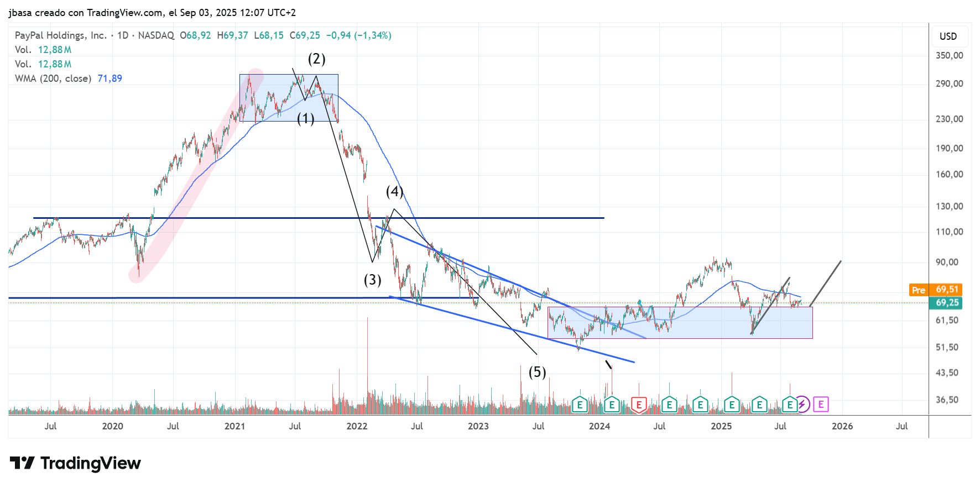Click the open value O68,92
The image size is (980, 488).
pos(195,35)
